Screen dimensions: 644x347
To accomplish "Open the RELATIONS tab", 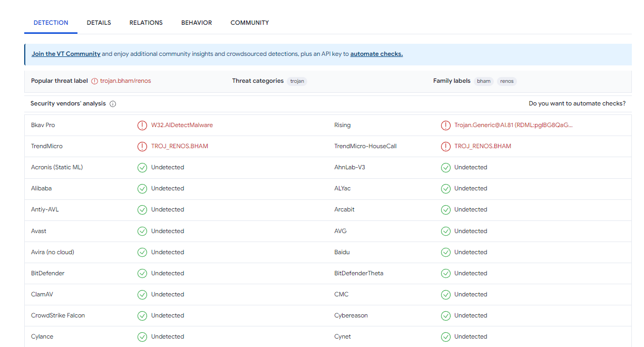I will (146, 23).
